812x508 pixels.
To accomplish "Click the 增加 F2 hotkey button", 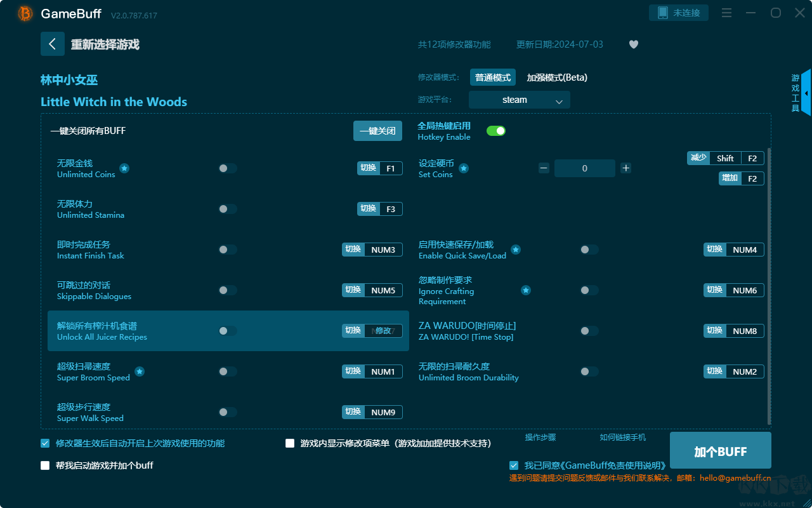I will tap(742, 178).
